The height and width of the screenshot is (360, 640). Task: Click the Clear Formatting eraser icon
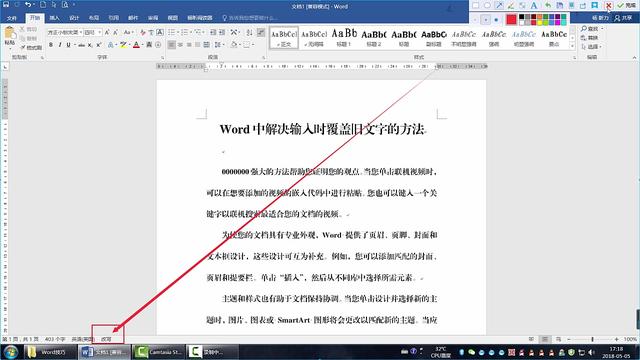[x=142, y=32]
